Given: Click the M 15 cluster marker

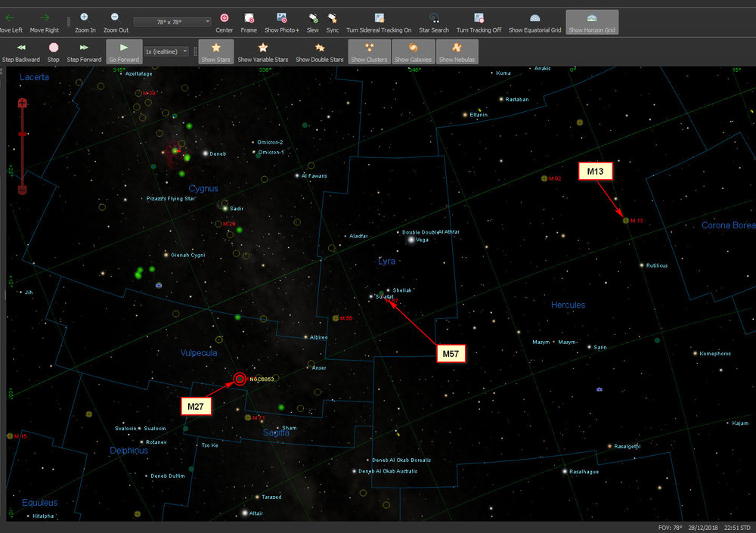Looking at the screenshot, I should point(10,436).
